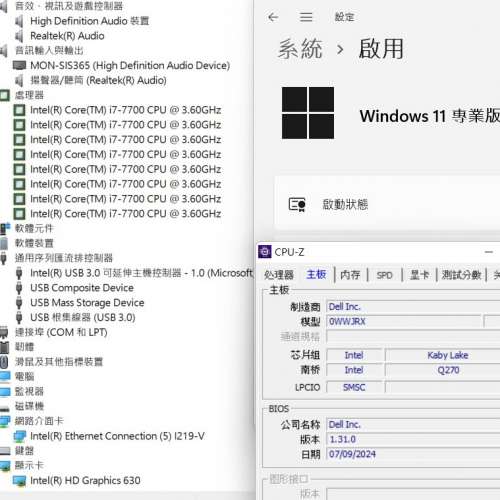Open the SPD tab in CPU-Z
500x500 pixels.
[x=384, y=275]
